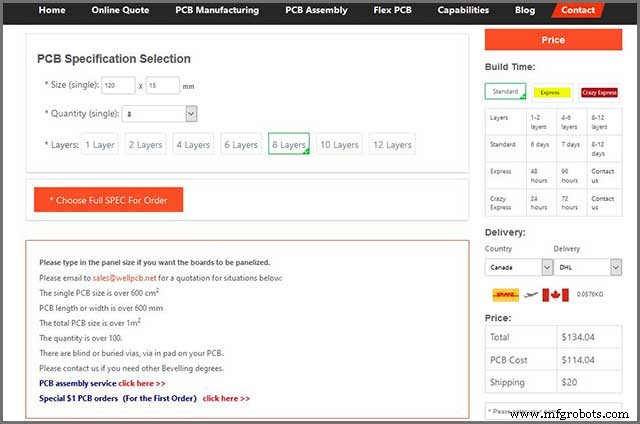
Task: Click the sales@wellpcb.net email link
Action: pos(118,277)
